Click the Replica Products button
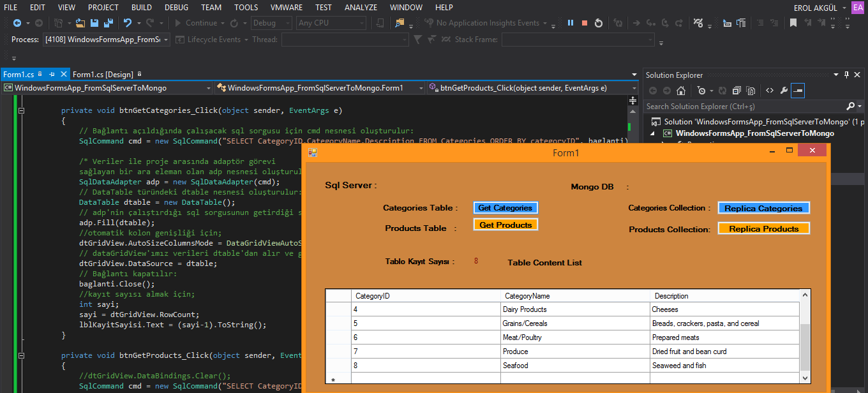 click(x=763, y=228)
